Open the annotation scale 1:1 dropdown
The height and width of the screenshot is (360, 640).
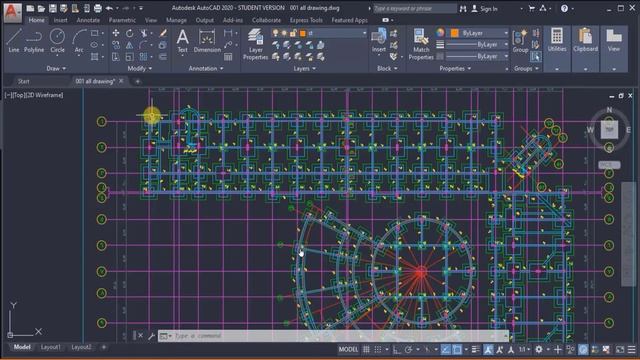click(x=524, y=349)
